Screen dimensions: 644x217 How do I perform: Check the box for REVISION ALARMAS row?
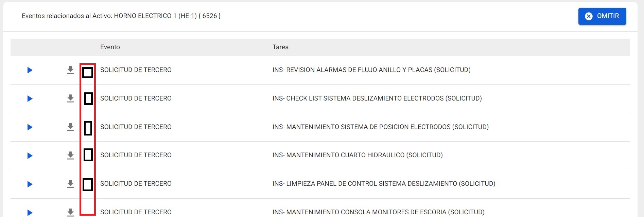point(88,72)
